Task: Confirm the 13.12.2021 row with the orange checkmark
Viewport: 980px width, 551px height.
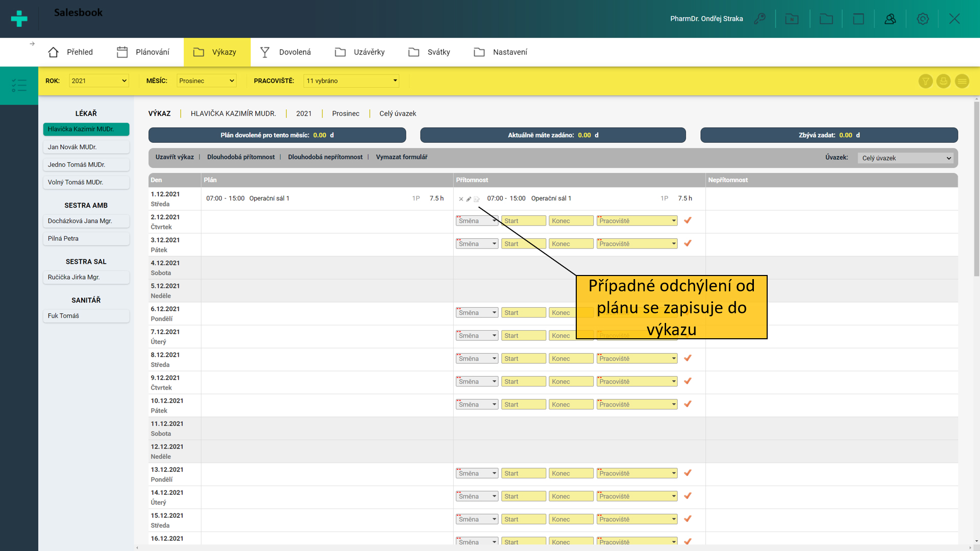Action: 688,473
